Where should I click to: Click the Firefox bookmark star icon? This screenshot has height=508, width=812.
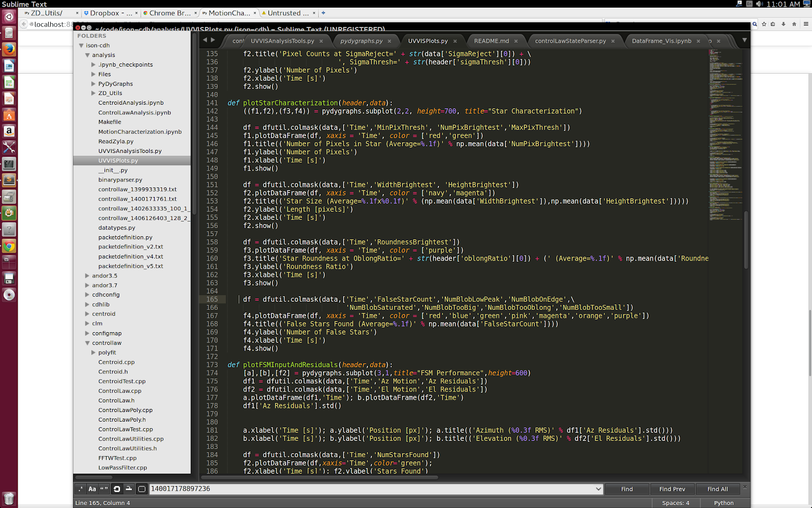pyautogui.click(x=764, y=24)
